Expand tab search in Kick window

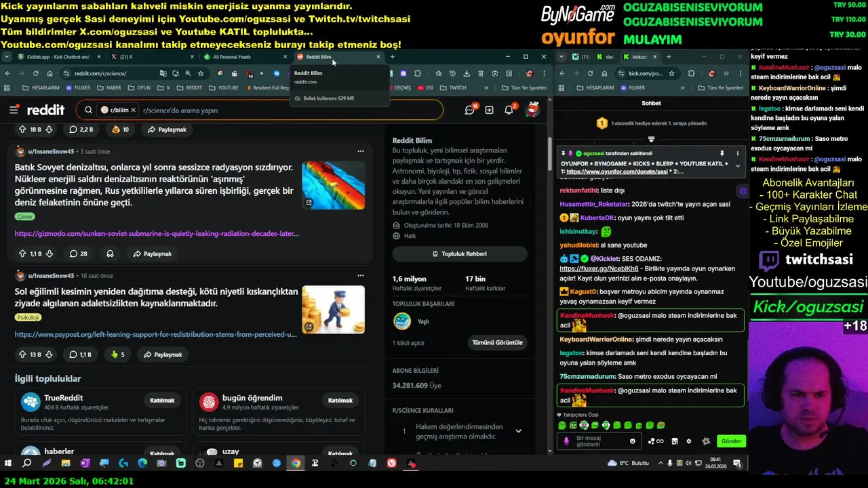561,57
